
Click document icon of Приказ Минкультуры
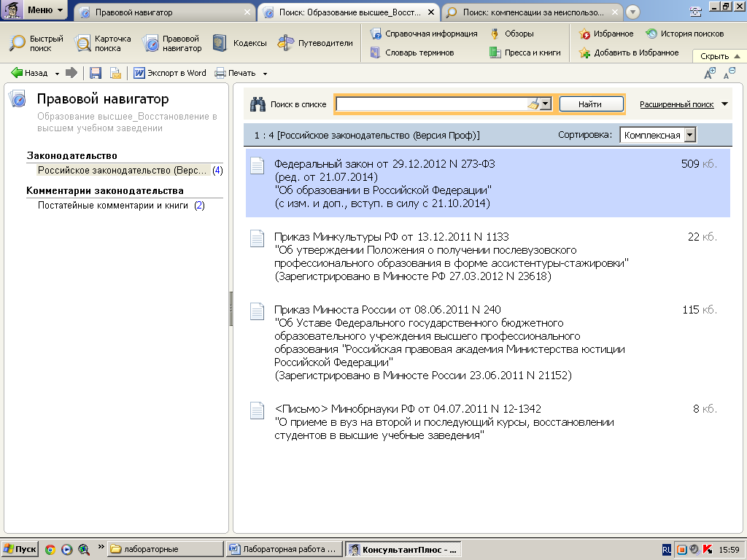258,238
